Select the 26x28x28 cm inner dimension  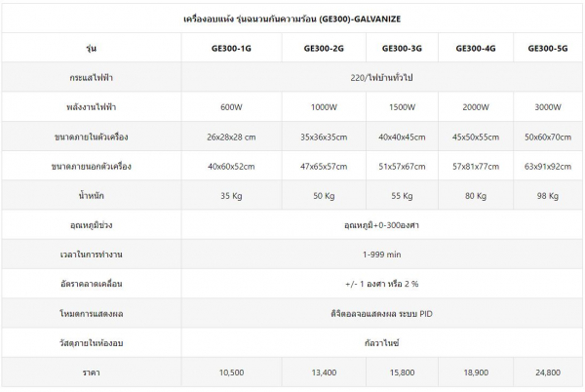[231, 137]
